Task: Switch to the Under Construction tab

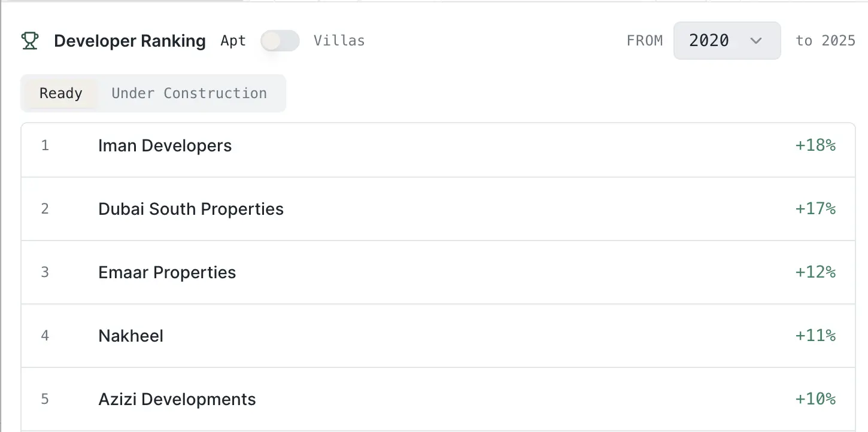Action: 189,93
